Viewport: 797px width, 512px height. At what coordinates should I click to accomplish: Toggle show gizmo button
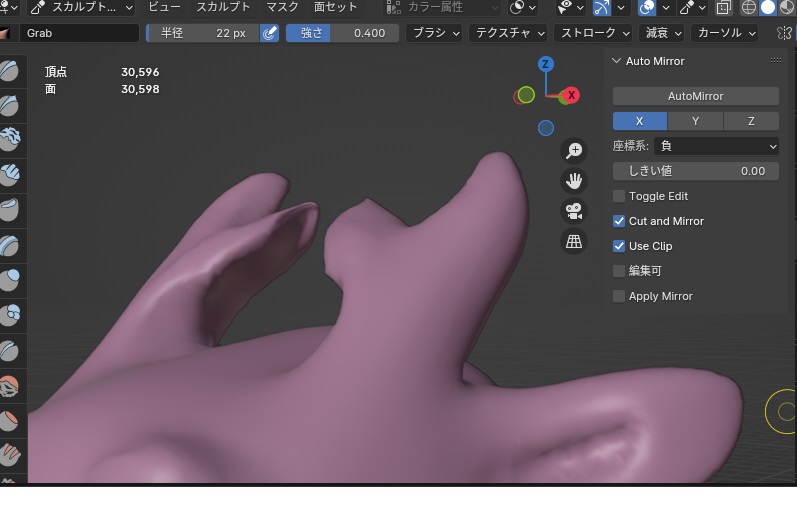(x=602, y=7)
